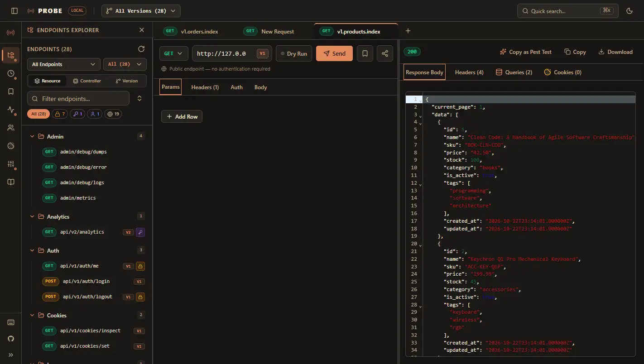The height and width of the screenshot is (364, 644).
Task: Open keyboard shortcuts icon in left rail
Action: 11,322
